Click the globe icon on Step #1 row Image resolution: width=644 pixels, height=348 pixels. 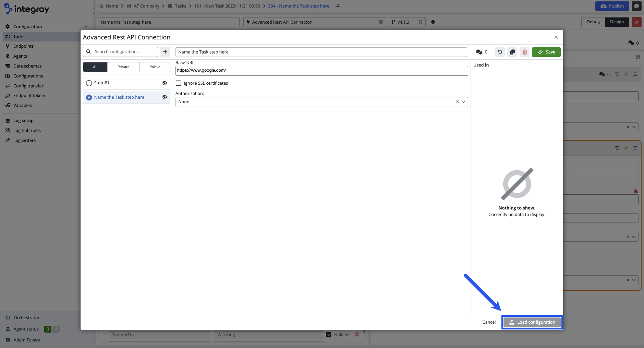pos(165,83)
